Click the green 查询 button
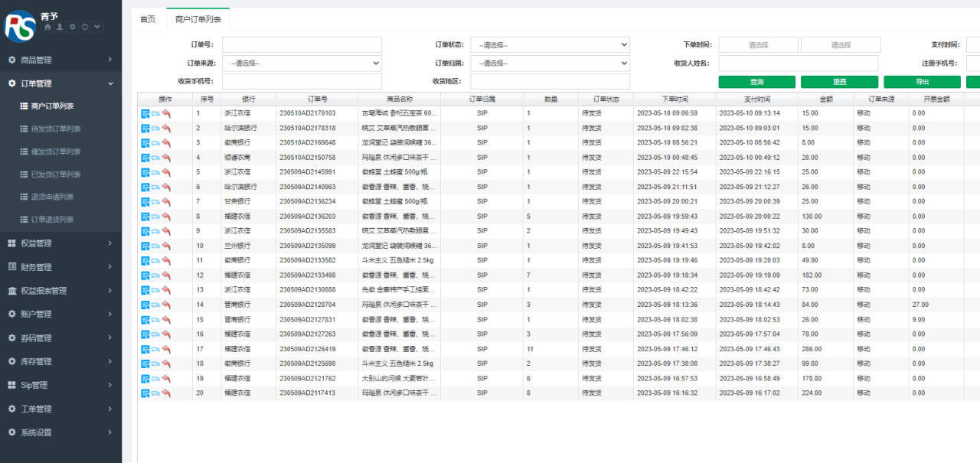Viewport: 980px width, 463px height. point(756,82)
